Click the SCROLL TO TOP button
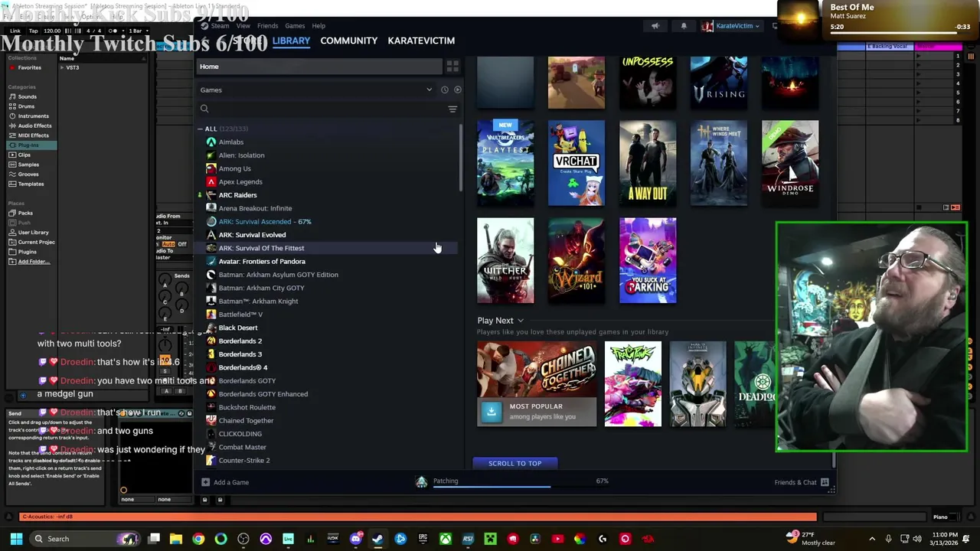 [514, 463]
